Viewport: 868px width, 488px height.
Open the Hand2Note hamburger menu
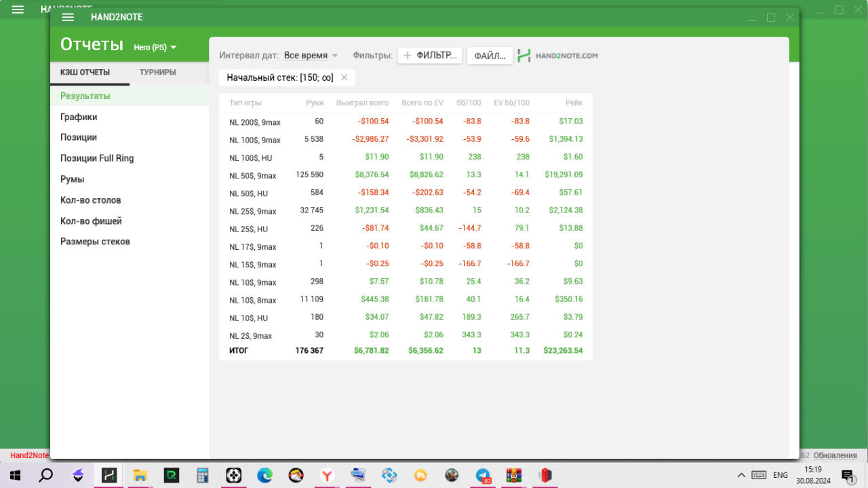pyautogui.click(x=68, y=17)
